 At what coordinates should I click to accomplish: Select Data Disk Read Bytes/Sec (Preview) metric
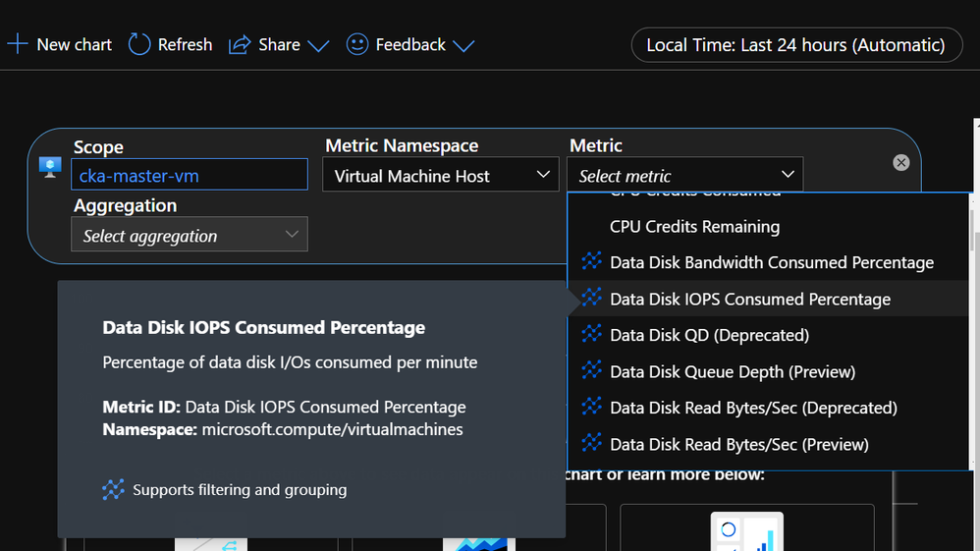click(768, 444)
